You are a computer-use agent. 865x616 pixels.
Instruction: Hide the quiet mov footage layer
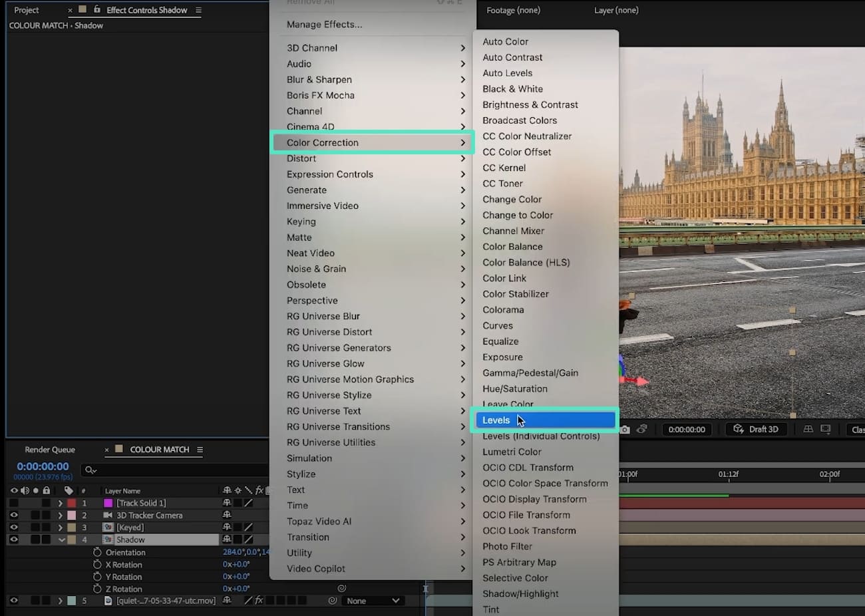13,601
